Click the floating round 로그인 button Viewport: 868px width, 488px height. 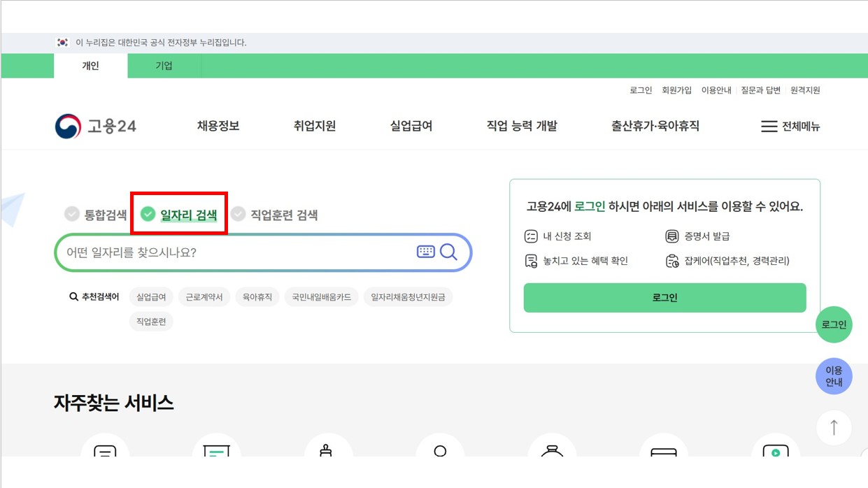tap(834, 324)
